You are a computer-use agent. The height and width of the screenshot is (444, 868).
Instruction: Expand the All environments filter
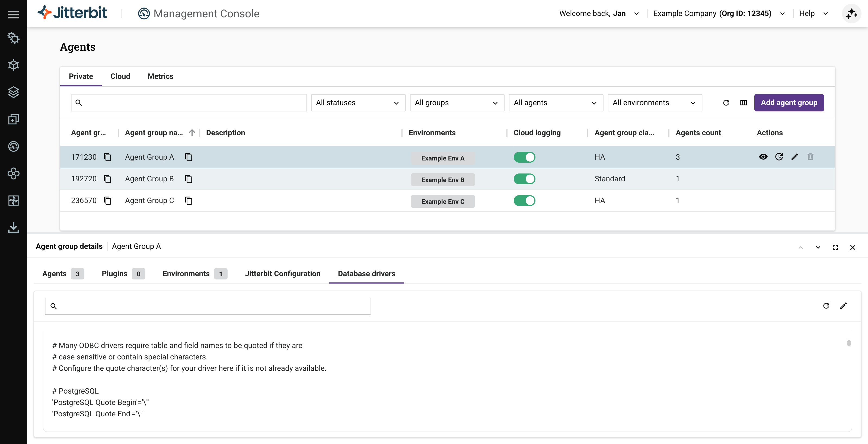pyautogui.click(x=654, y=103)
